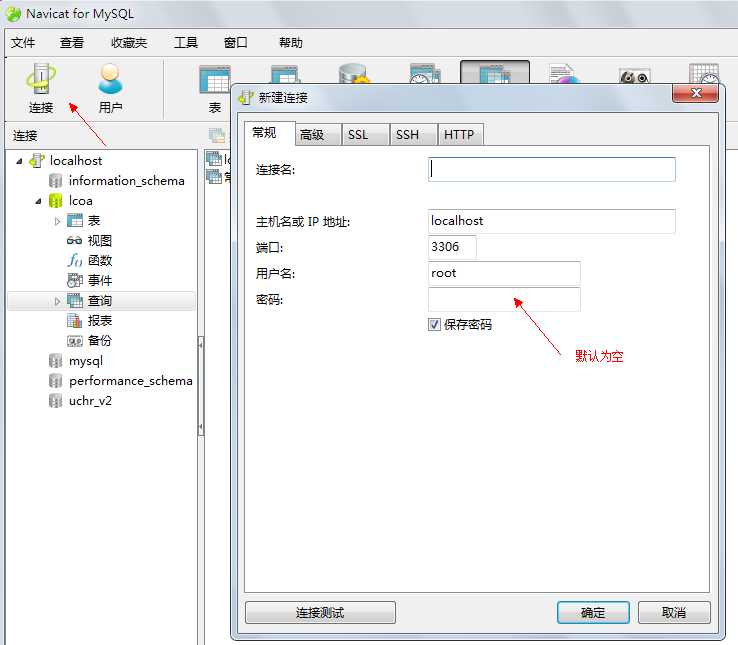Open the Help (帮助) menu
Viewport: 738px width, 645px height.
click(291, 43)
